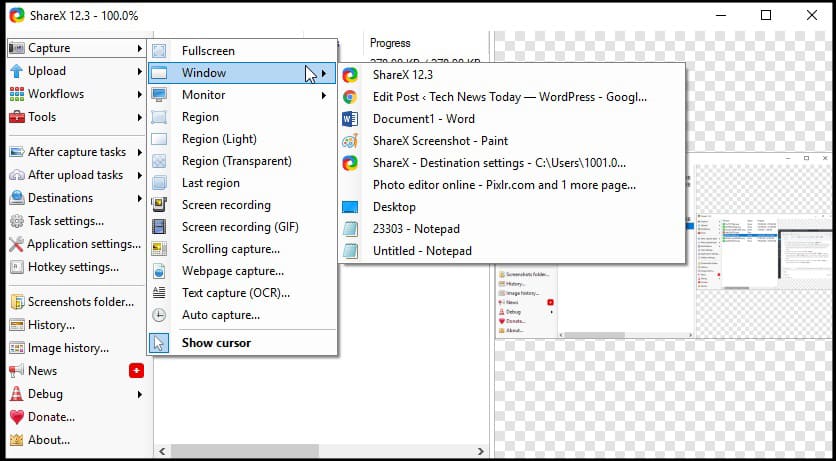Click the red News notification badge
Screen dimensions: 836x461
click(x=136, y=371)
